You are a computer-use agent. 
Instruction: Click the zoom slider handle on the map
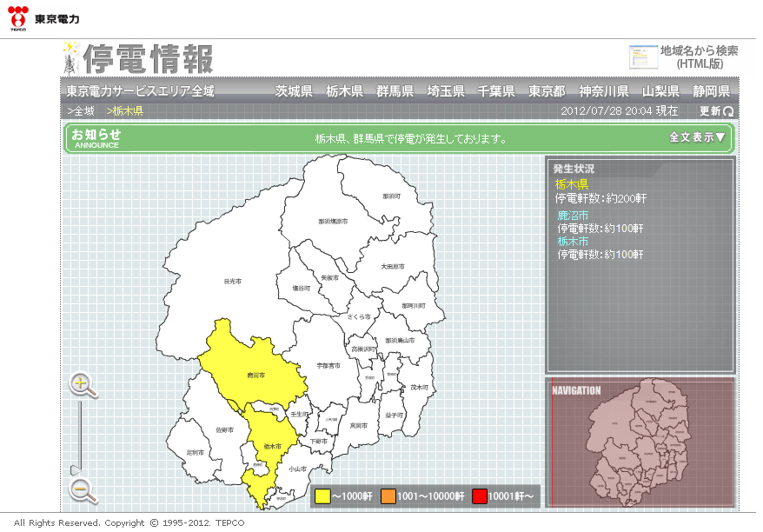point(75,469)
